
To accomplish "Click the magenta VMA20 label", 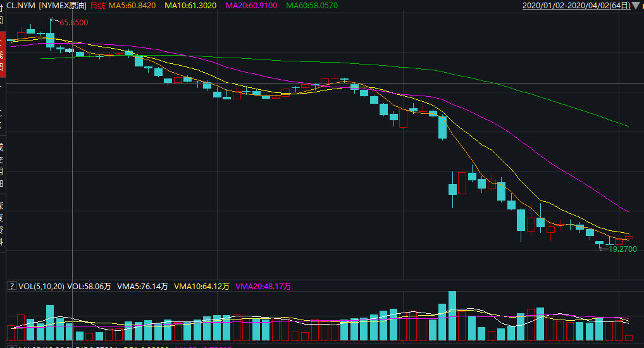I will click(x=263, y=287).
